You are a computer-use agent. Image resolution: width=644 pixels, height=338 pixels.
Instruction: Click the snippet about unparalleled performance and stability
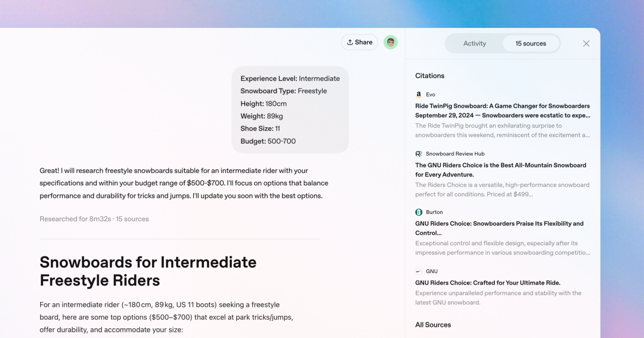tap(499, 298)
